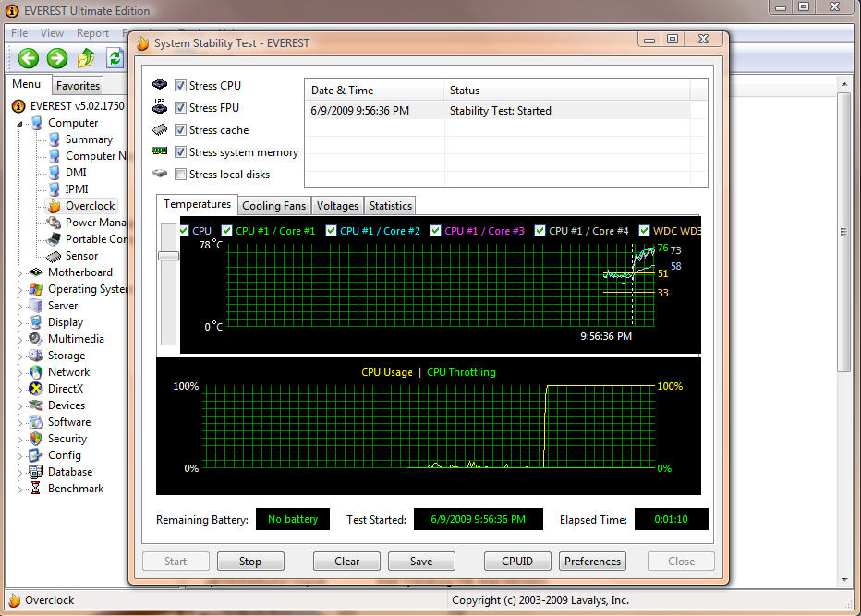Image resolution: width=861 pixels, height=616 pixels.
Task: Expand the Network tree node
Action: [19, 373]
